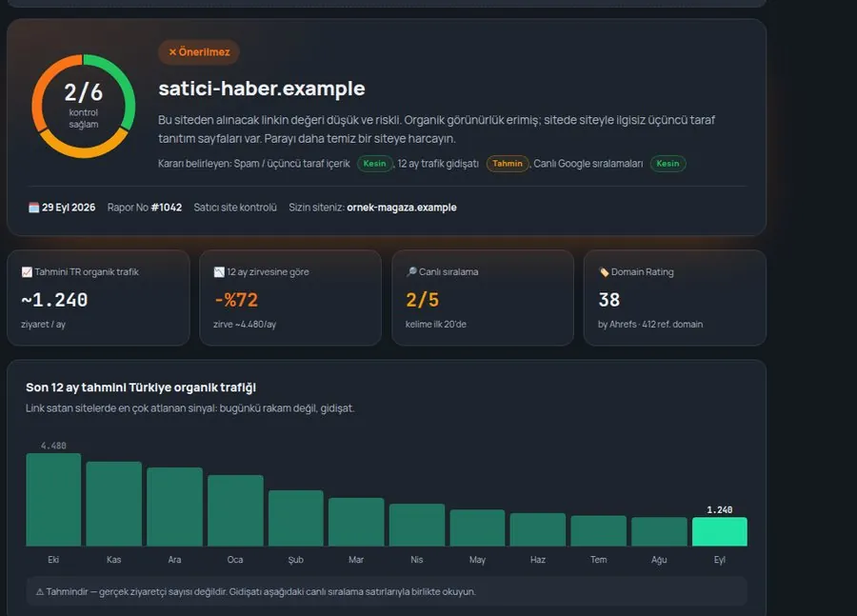The width and height of the screenshot is (857, 616).
Task: Click the Şub bar in the traffic chart
Action: 296,518
